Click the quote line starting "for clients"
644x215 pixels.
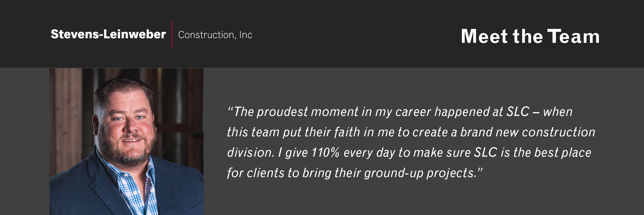[x=354, y=173]
